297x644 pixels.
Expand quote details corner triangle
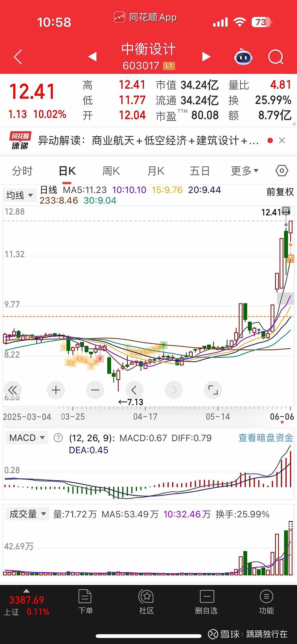[x=294, y=124]
